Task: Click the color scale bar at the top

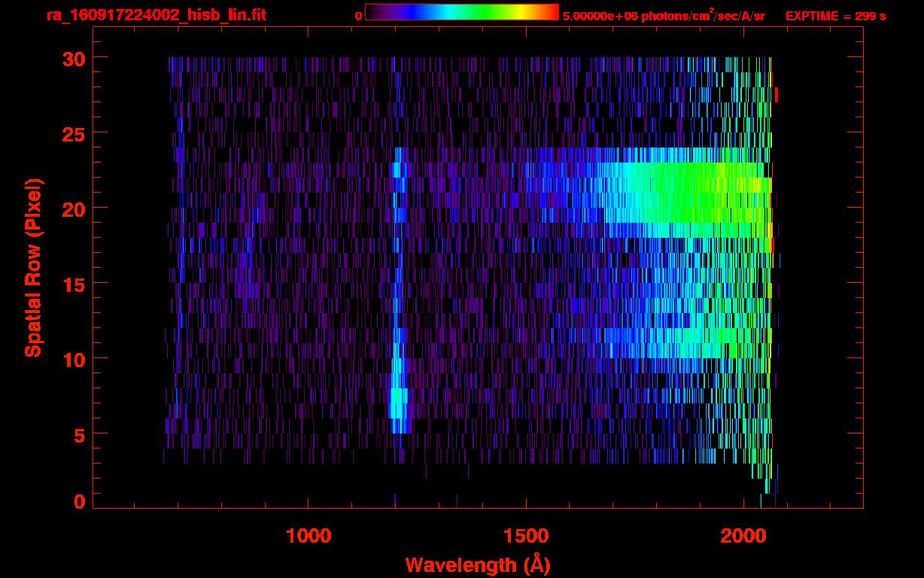Action: 462,12
